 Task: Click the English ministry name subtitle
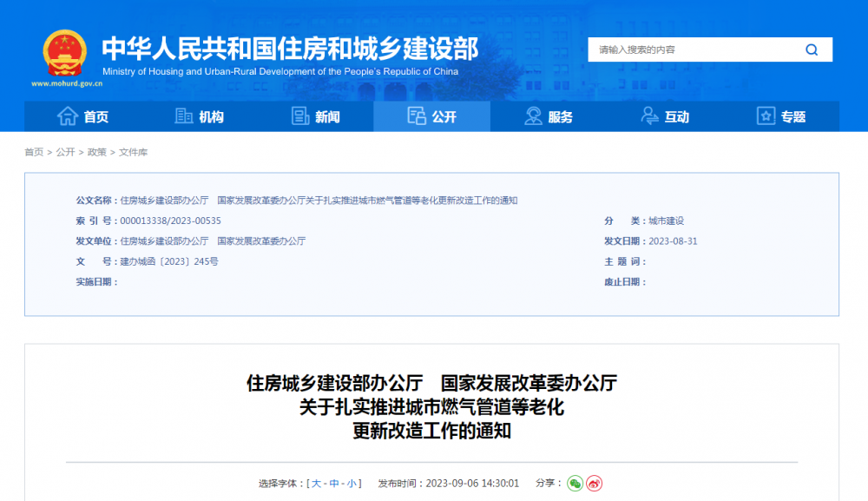pos(280,71)
